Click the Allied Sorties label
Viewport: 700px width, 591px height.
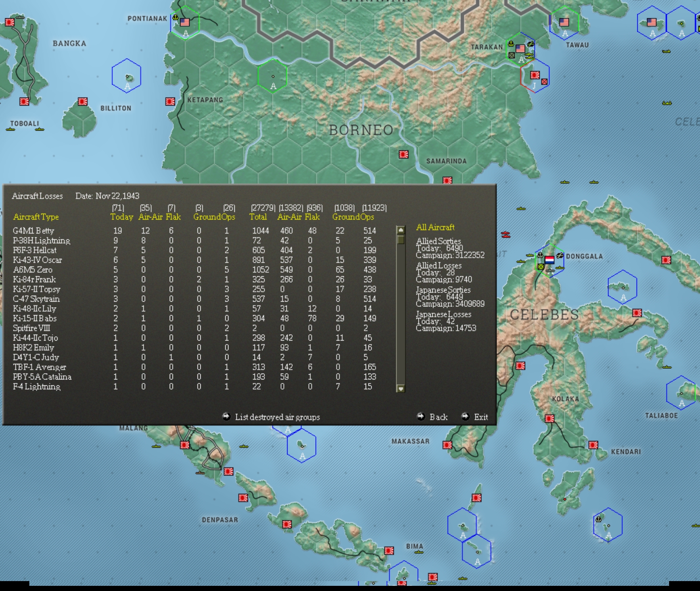(438, 241)
